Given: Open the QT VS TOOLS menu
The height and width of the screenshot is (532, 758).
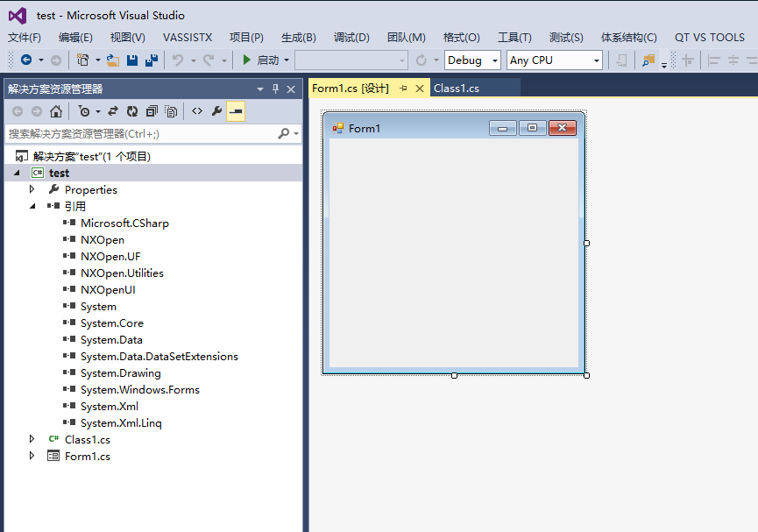Looking at the screenshot, I should coord(709,38).
